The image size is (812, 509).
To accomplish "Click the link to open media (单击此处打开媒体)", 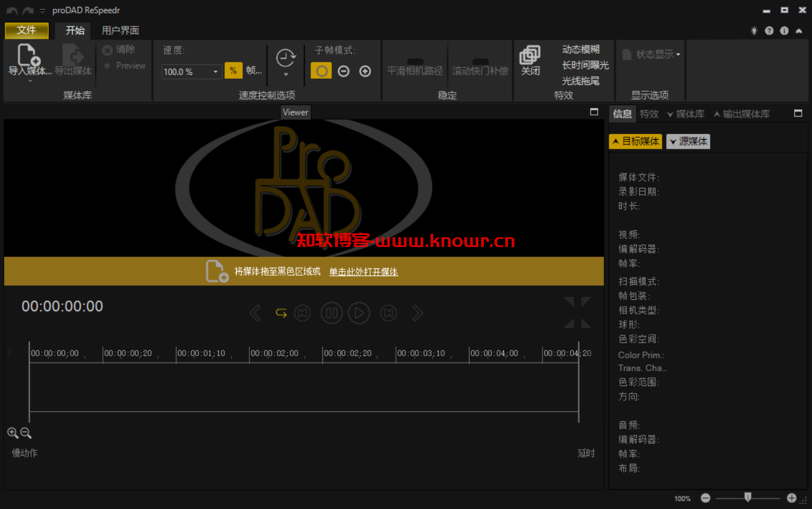I will (363, 272).
